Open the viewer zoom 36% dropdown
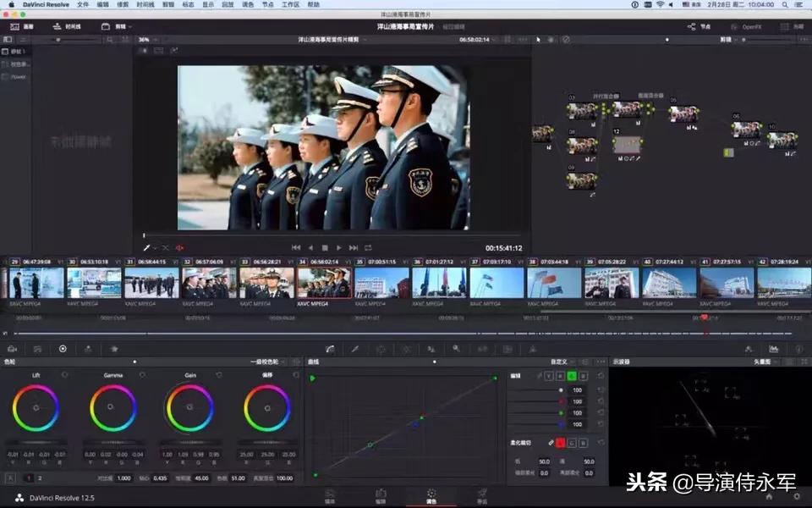 146,39
